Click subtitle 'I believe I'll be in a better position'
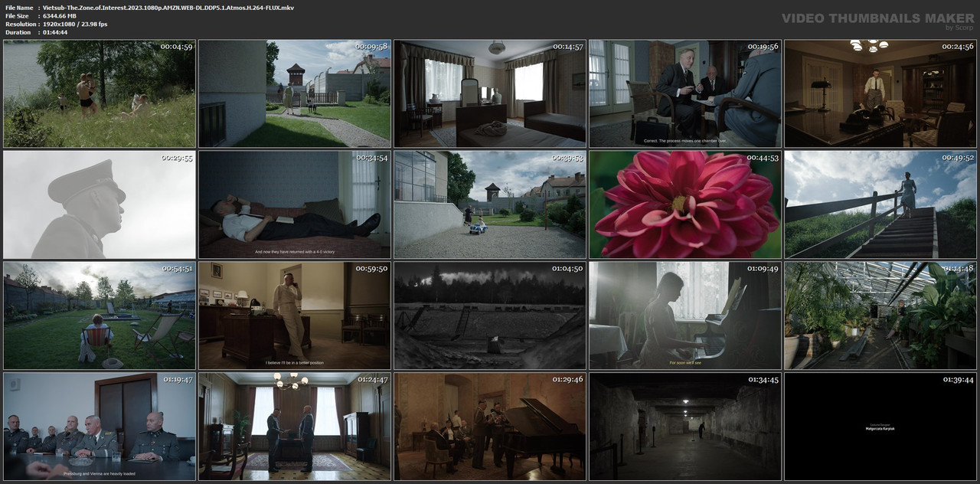 point(295,363)
